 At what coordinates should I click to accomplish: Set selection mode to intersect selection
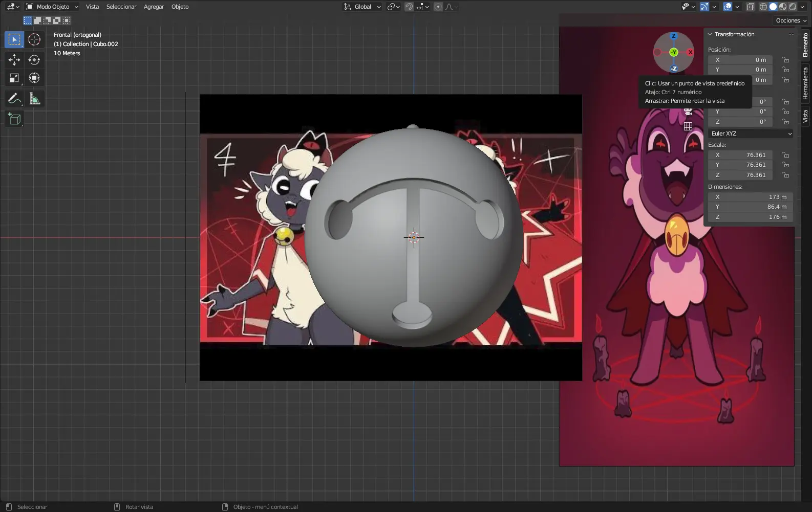pos(67,20)
